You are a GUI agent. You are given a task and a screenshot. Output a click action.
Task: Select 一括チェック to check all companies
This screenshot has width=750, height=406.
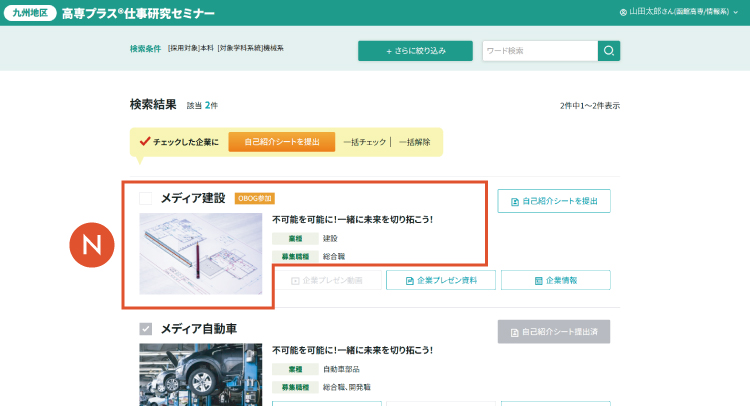[x=365, y=142]
